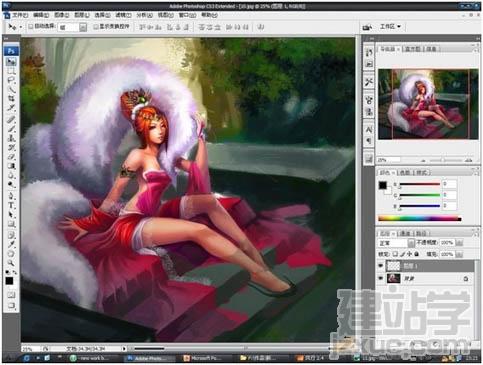Switch to the 色板 tab
Image resolution: width=483 pixels, height=365 pixels.
pyautogui.click(x=405, y=172)
